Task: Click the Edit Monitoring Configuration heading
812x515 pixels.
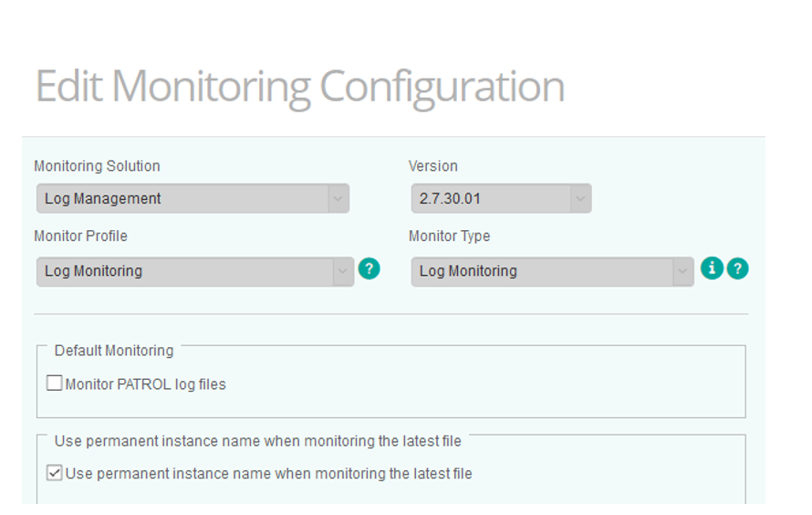Action: (300, 87)
